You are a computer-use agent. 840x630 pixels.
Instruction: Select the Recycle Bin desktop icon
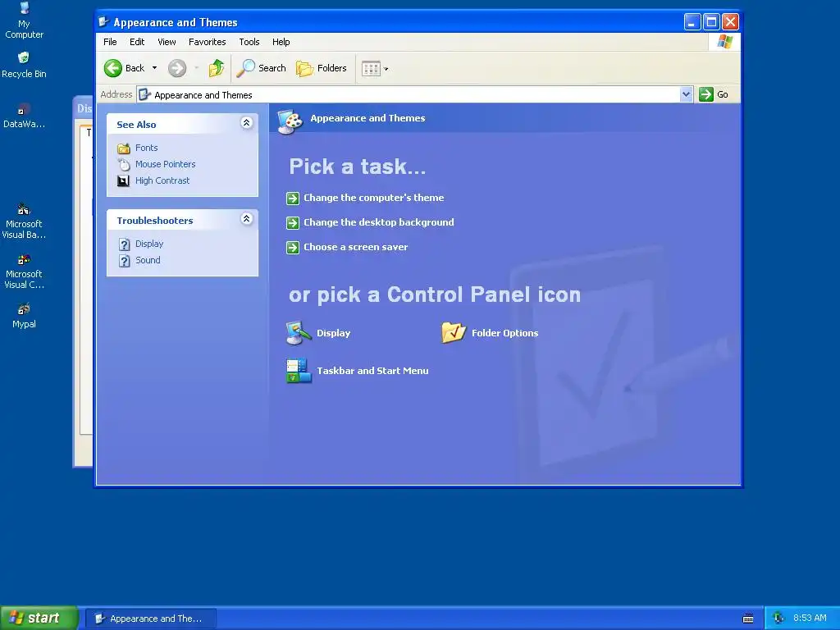[x=24, y=66]
